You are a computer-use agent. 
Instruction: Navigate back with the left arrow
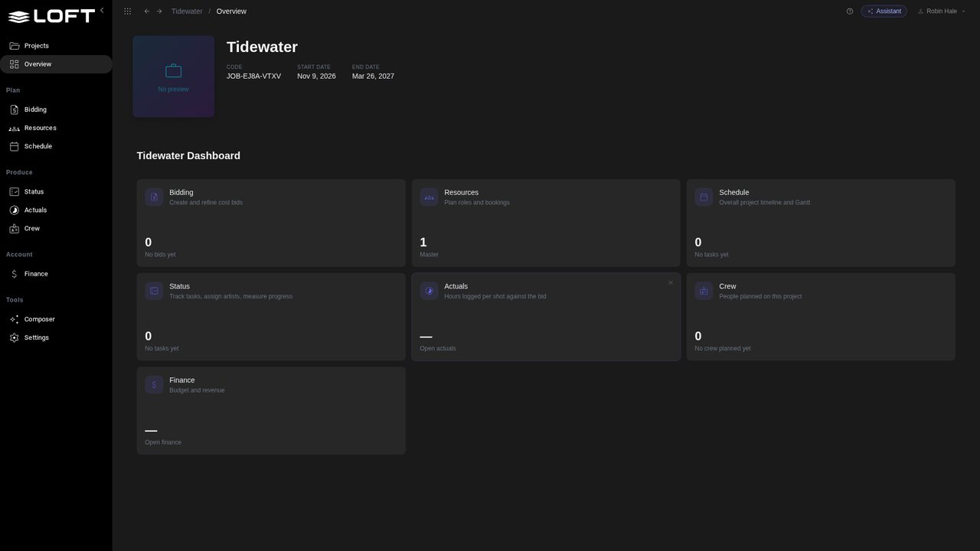pos(147,11)
